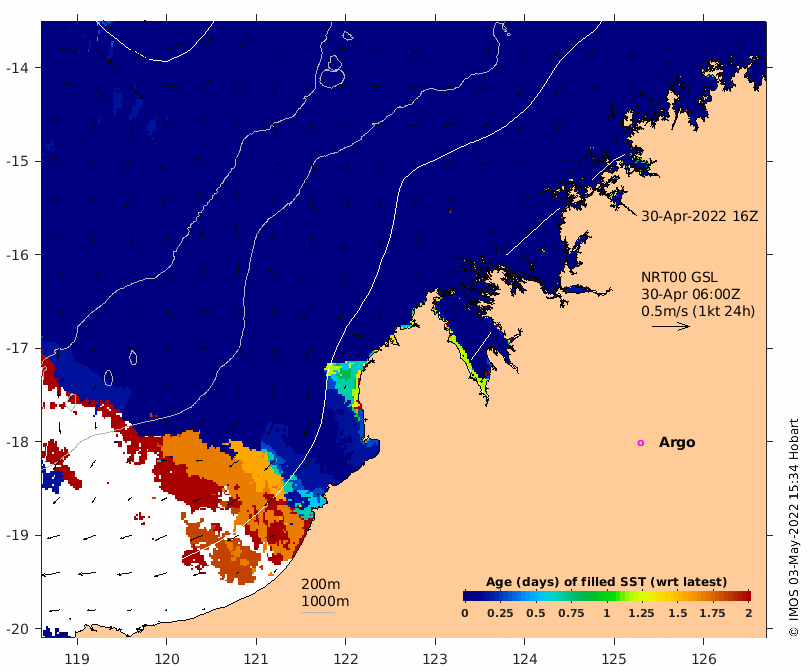810x672 pixels.
Task: Click the latitude label '-19'
Action: pyautogui.click(x=17, y=535)
